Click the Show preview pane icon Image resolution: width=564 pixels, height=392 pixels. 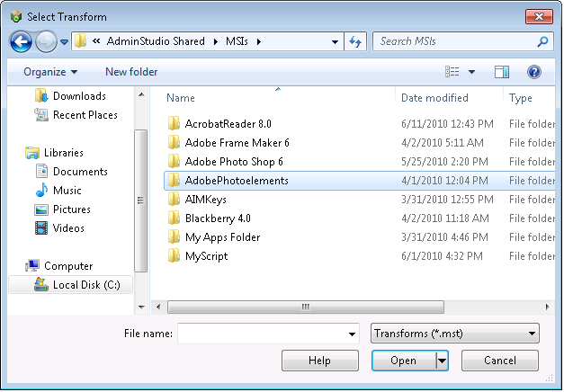(x=502, y=72)
